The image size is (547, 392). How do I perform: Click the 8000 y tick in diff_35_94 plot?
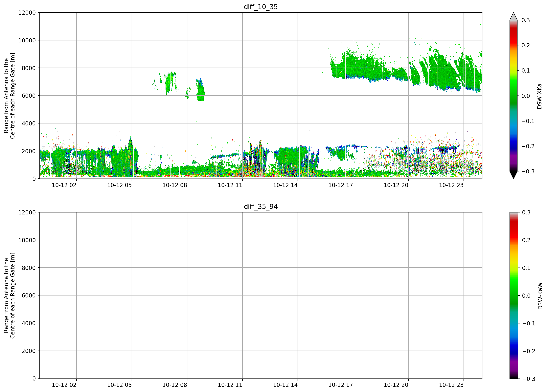[x=29, y=268]
